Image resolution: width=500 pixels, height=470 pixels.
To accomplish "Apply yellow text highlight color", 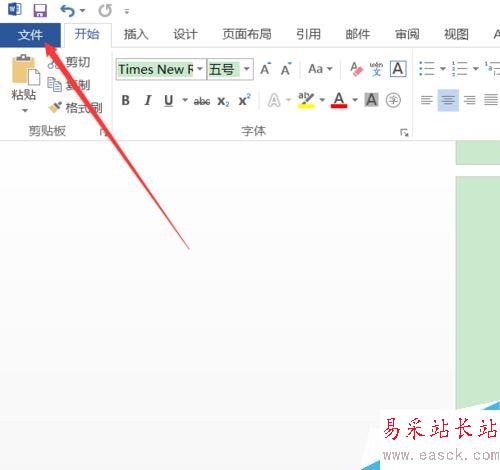I will pyautogui.click(x=306, y=100).
